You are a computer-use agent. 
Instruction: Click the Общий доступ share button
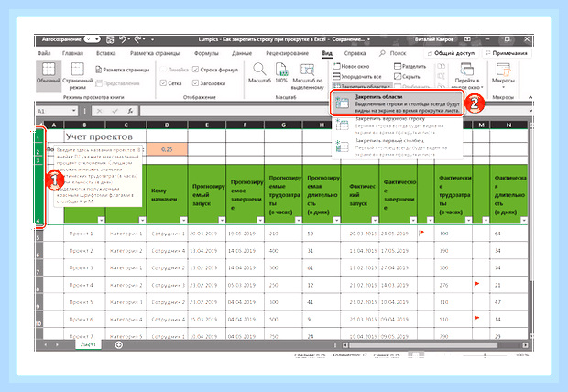point(451,53)
